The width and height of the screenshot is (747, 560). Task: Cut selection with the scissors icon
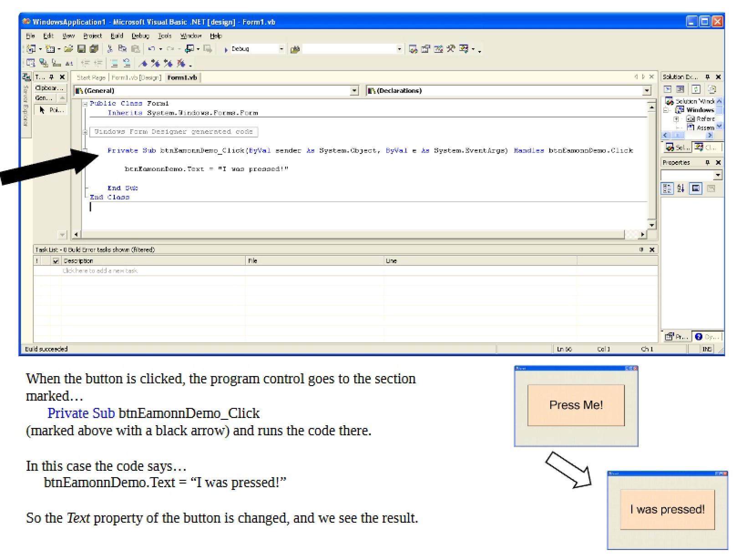pyautogui.click(x=110, y=49)
